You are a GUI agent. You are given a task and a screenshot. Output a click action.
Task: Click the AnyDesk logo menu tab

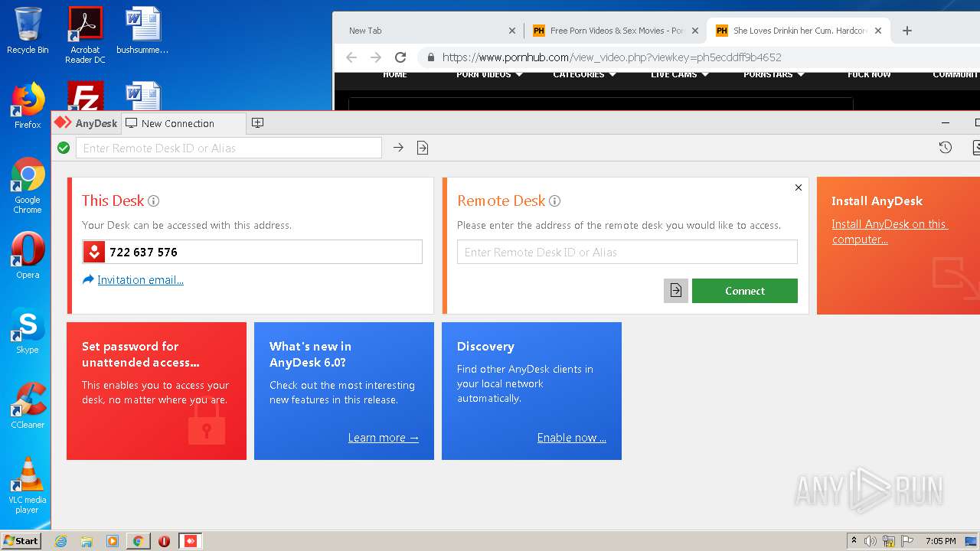point(86,122)
